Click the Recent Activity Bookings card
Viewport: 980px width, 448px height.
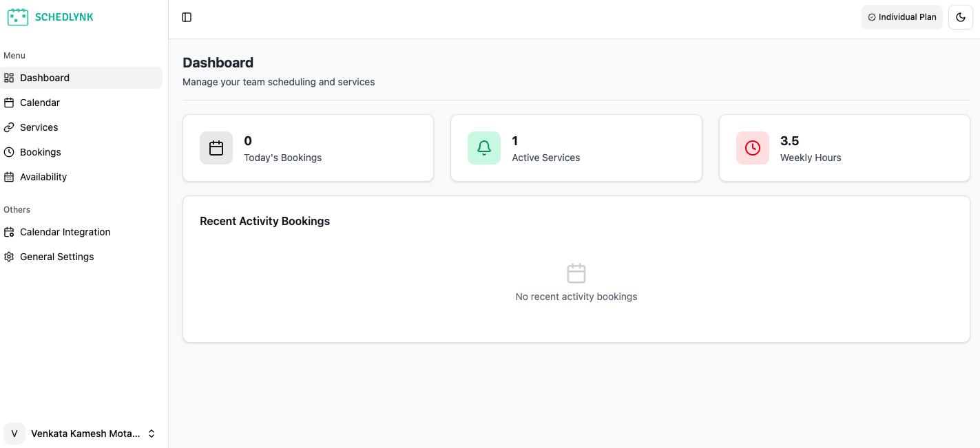(x=576, y=268)
